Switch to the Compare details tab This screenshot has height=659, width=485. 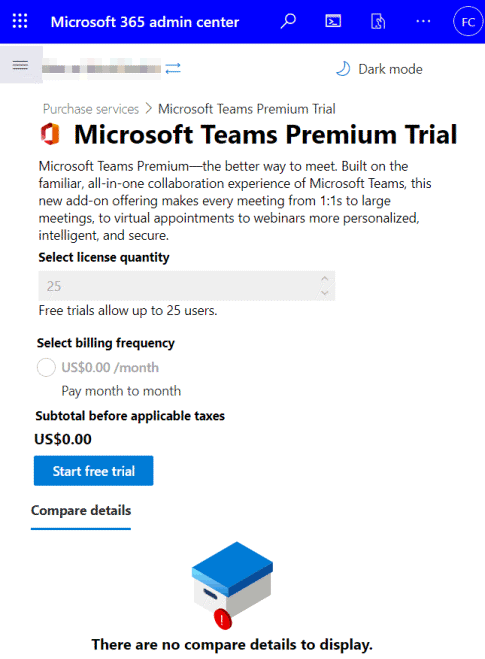(81, 511)
